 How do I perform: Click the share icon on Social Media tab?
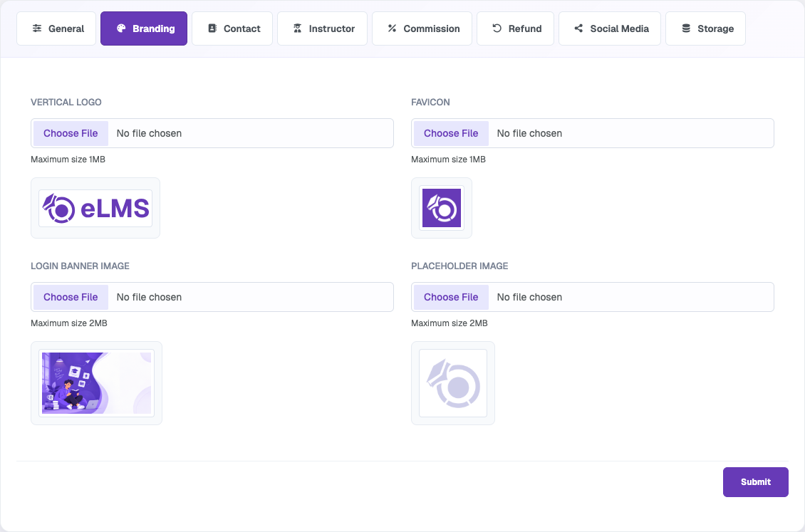[578, 28]
